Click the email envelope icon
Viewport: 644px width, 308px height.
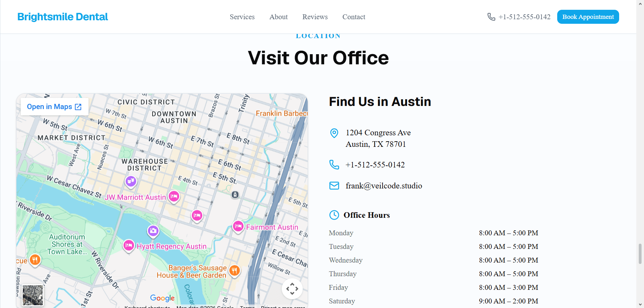334,186
